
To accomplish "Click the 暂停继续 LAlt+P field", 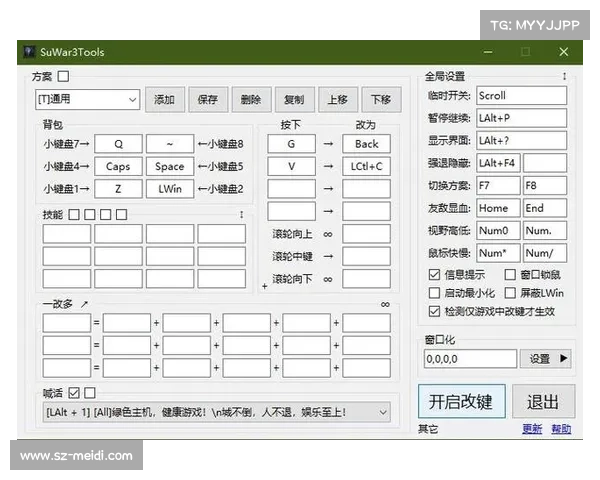I will point(522,118).
